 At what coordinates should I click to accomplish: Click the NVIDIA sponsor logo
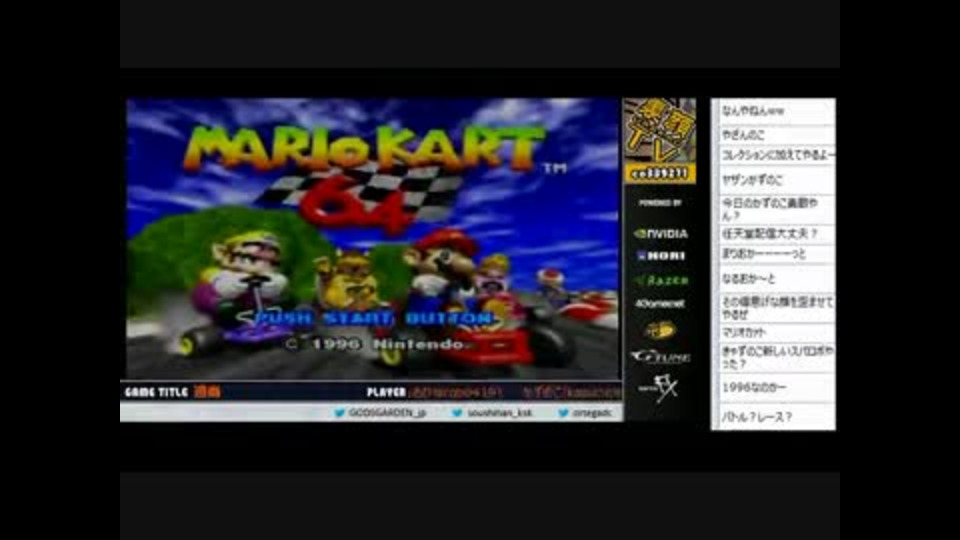point(661,233)
